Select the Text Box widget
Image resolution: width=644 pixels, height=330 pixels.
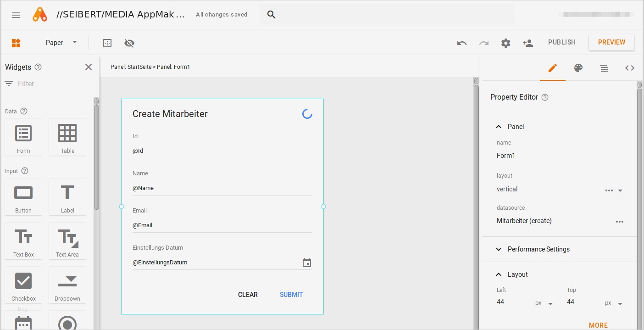pyautogui.click(x=23, y=241)
